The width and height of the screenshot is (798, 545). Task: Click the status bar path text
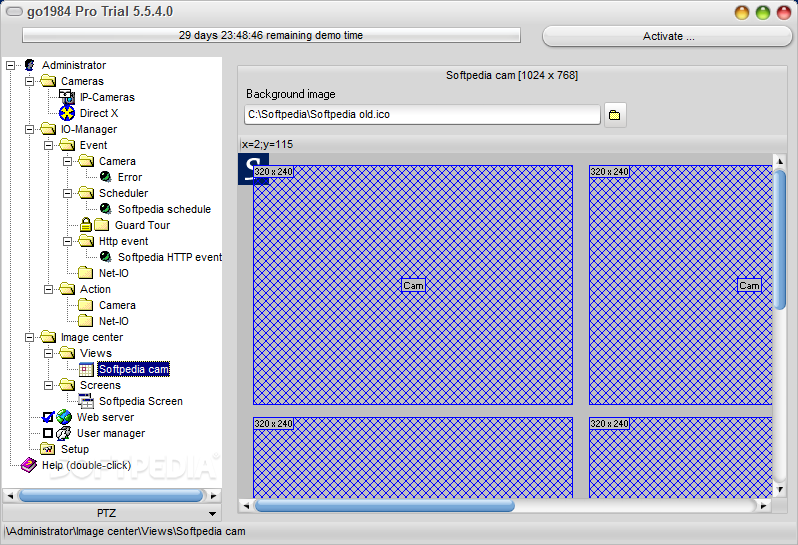[125, 531]
